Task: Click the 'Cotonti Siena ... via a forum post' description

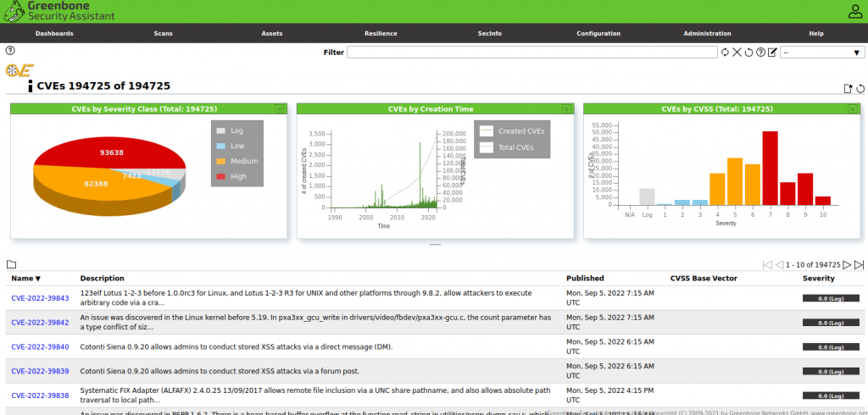Action: 220,371
